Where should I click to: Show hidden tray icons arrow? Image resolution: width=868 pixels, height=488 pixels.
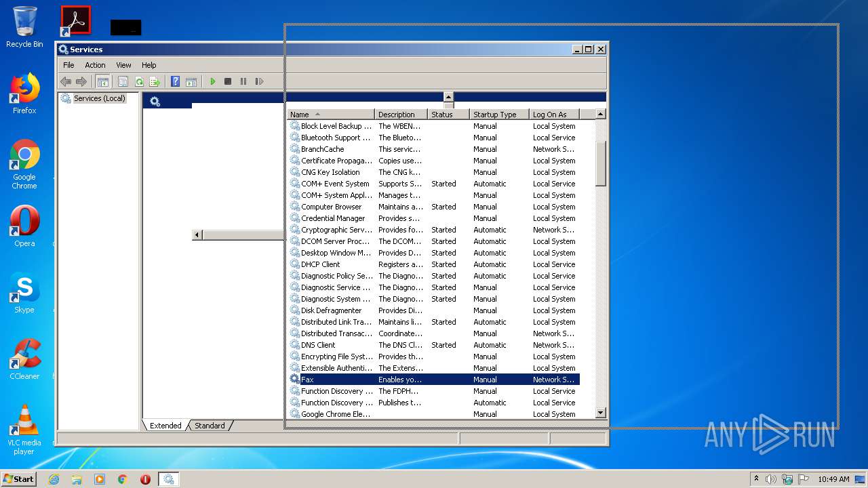[756, 479]
